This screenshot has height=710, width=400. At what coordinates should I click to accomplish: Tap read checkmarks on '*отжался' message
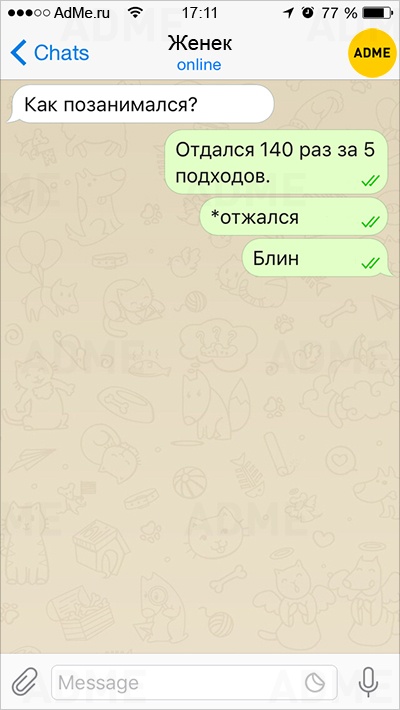370,222
